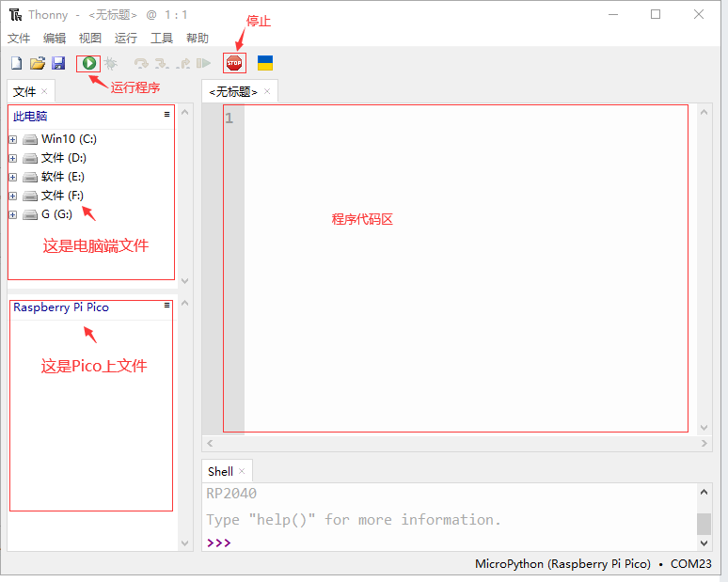Create a new file from the toolbar
The width and height of the screenshot is (728, 582).
tap(16, 63)
